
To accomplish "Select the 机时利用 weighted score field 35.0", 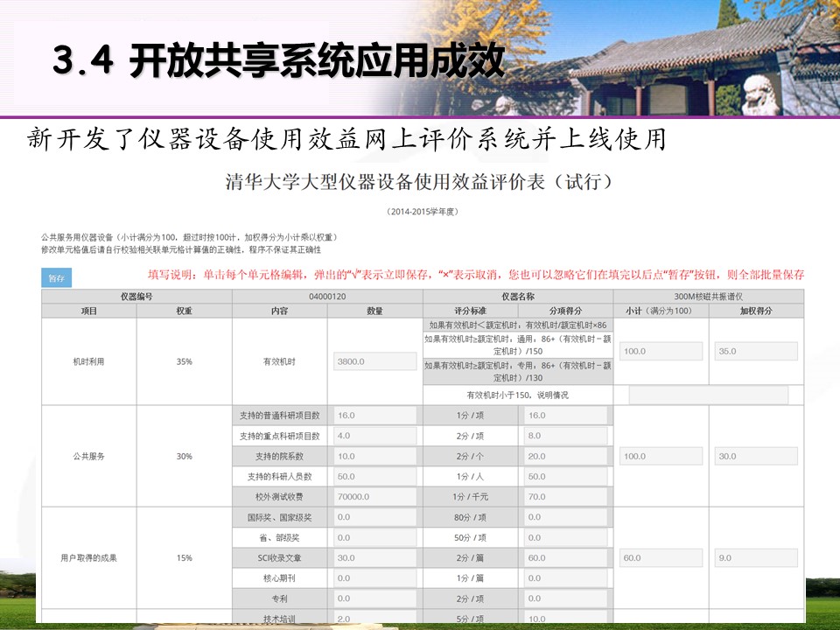I will [x=756, y=352].
